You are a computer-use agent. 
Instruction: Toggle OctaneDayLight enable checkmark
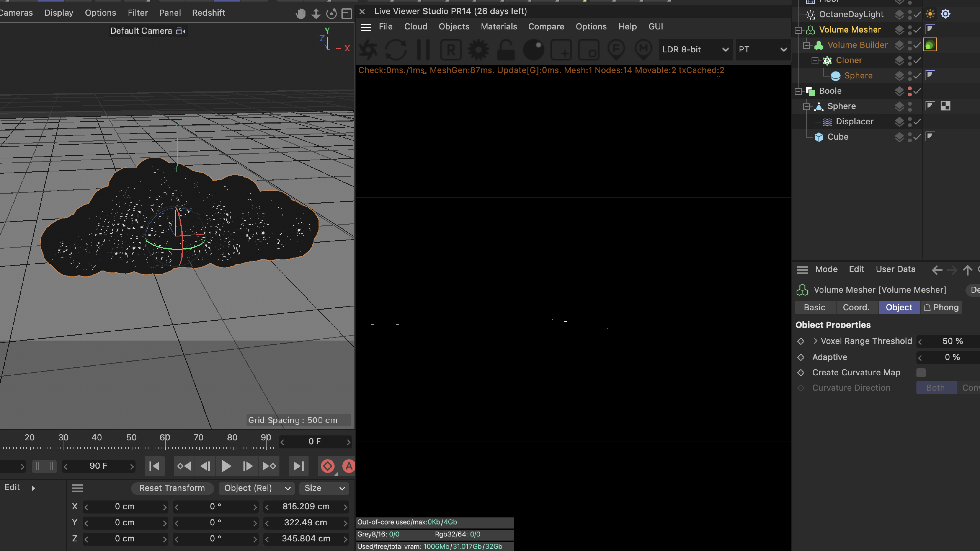(x=917, y=15)
